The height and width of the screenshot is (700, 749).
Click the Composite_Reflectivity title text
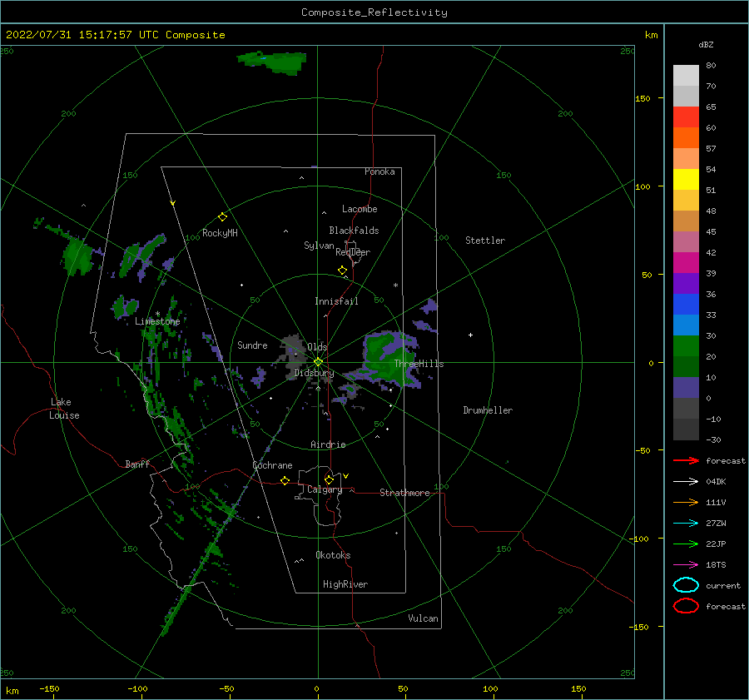click(374, 12)
